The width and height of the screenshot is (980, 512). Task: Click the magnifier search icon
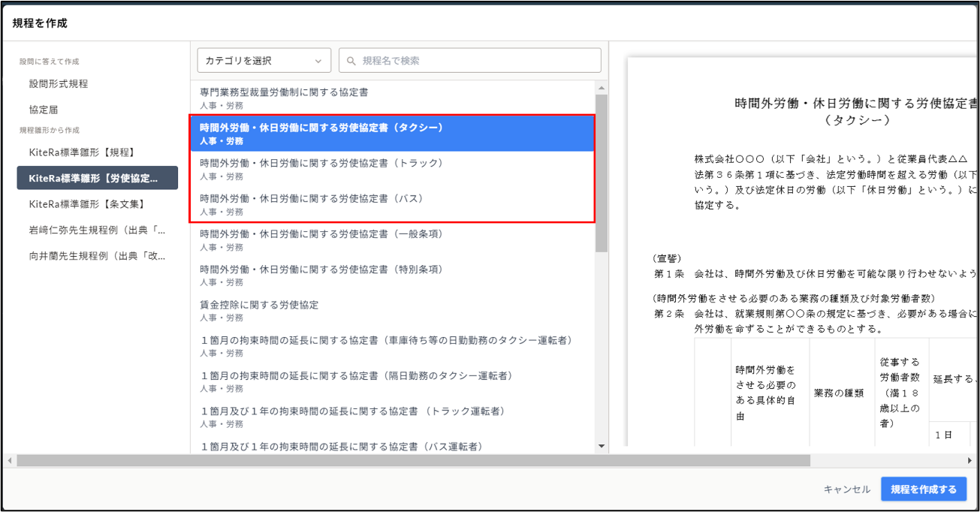coord(352,59)
